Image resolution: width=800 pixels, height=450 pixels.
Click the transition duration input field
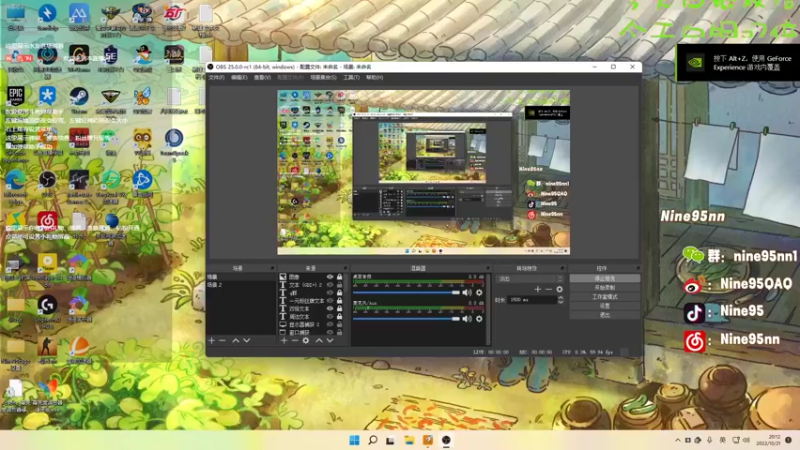(532, 300)
